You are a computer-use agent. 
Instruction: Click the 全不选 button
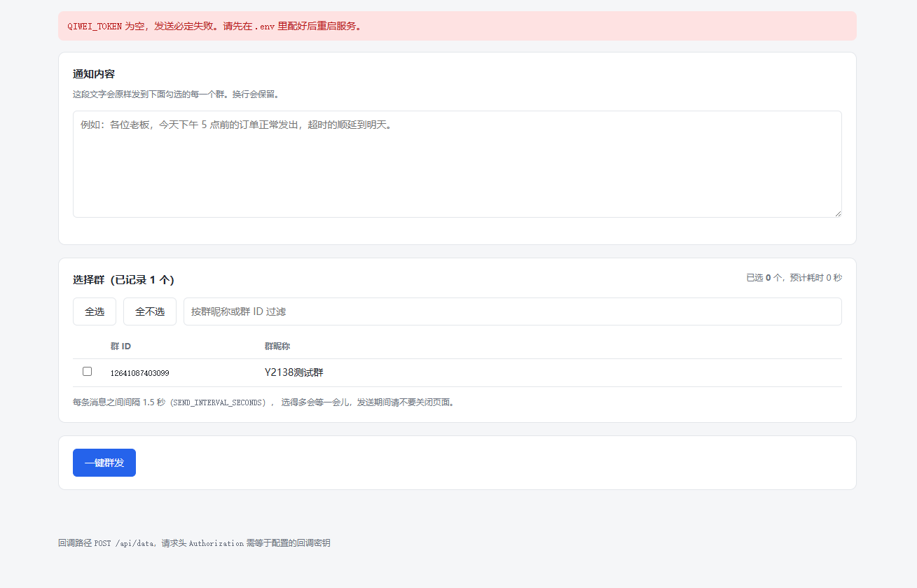(x=150, y=311)
